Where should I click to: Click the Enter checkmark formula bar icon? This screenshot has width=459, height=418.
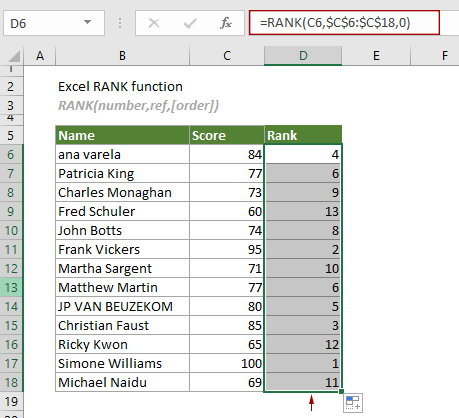[190, 23]
